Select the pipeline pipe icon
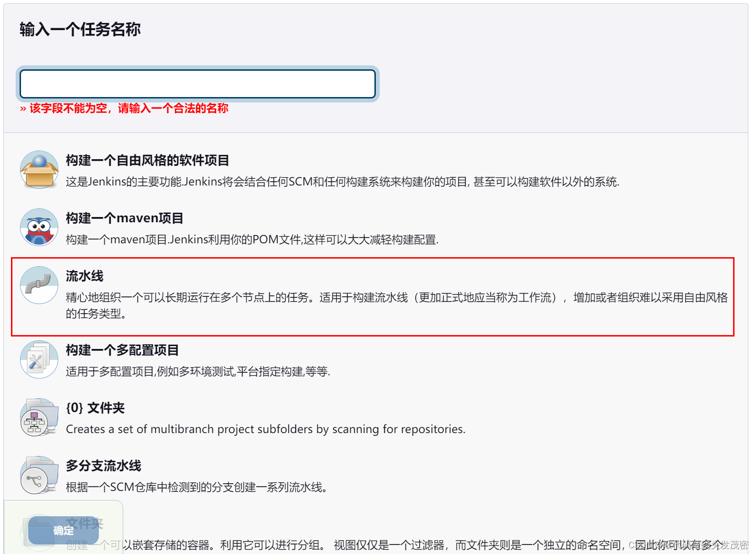Image resolution: width=756 pixels, height=554 pixels. click(x=39, y=285)
